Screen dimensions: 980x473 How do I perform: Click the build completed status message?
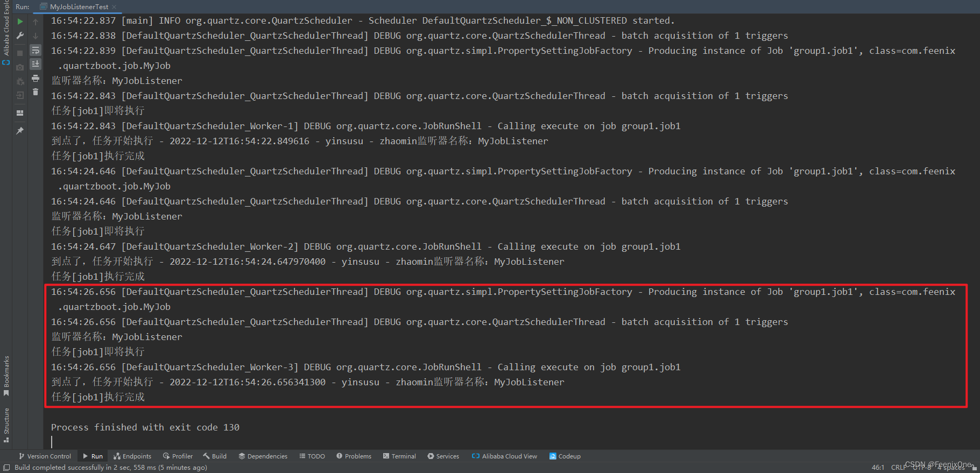111,468
